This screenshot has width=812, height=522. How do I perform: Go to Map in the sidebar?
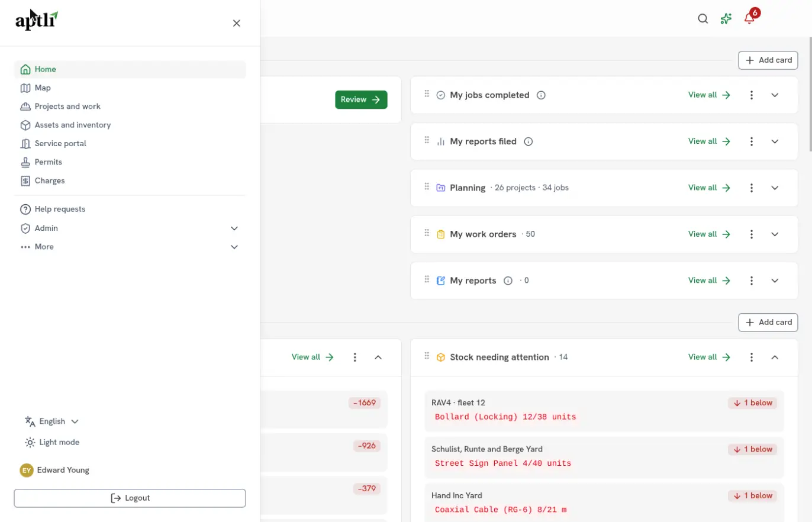click(x=130, y=88)
